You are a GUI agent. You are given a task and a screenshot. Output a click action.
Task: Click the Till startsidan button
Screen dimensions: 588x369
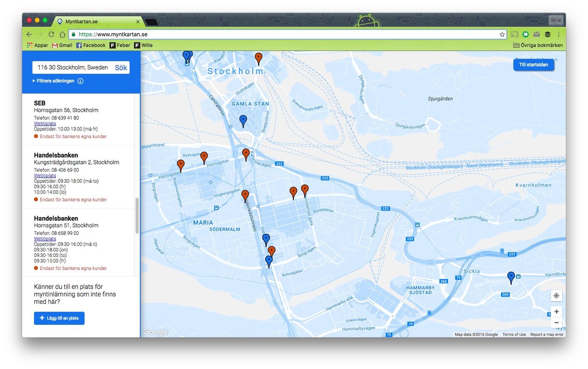click(x=533, y=65)
